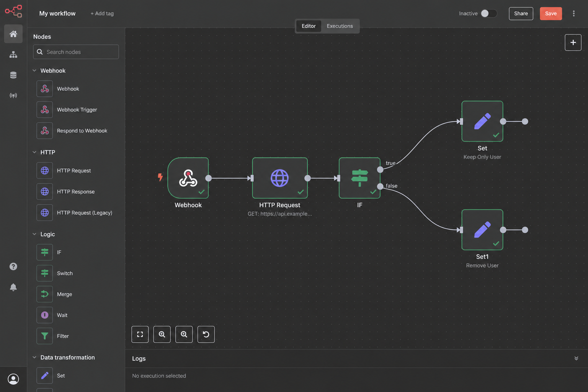Click the HTTP Request node output connector
The height and width of the screenshot is (392, 588).
307,178
